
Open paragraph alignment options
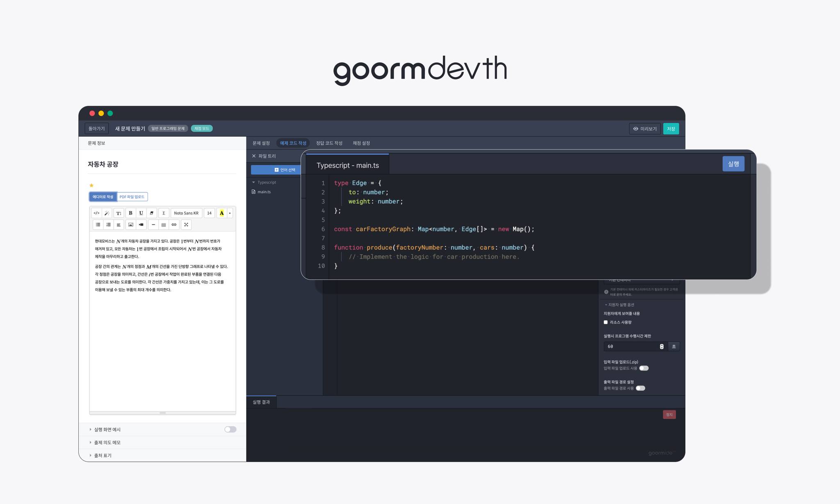(x=119, y=225)
